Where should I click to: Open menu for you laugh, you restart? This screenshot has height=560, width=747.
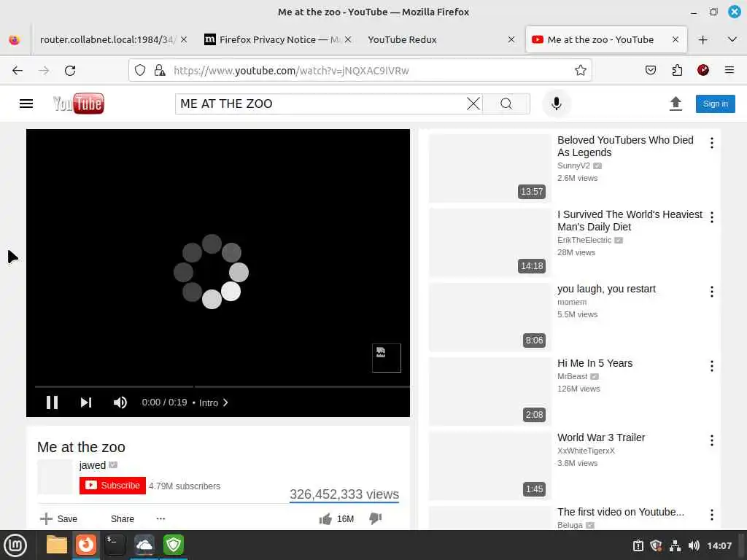click(712, 292)
